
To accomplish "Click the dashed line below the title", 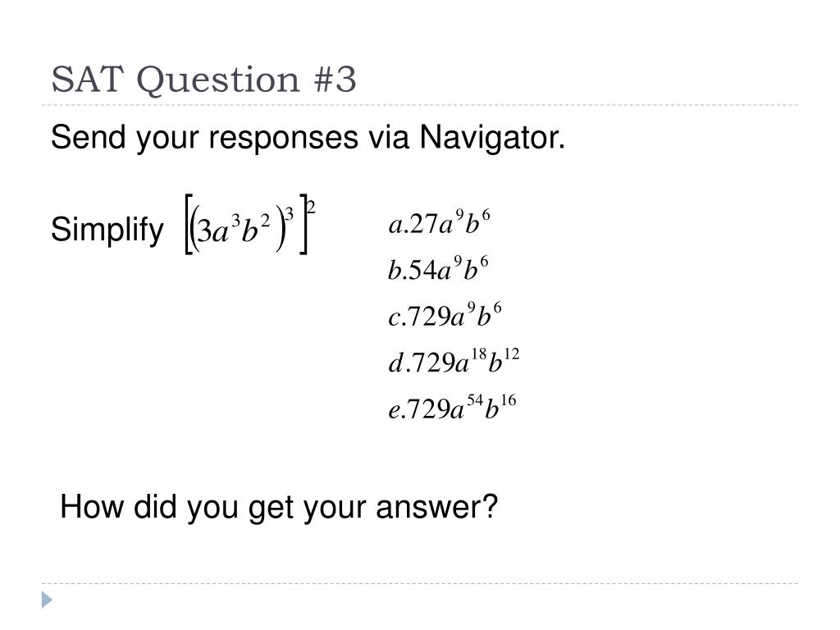I will [420, 105].
